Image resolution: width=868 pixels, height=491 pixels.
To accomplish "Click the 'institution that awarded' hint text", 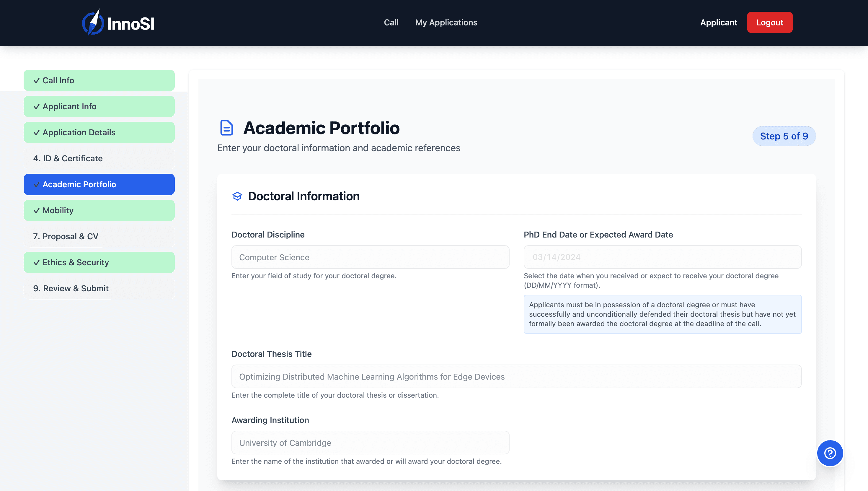I will pos(367,461).
